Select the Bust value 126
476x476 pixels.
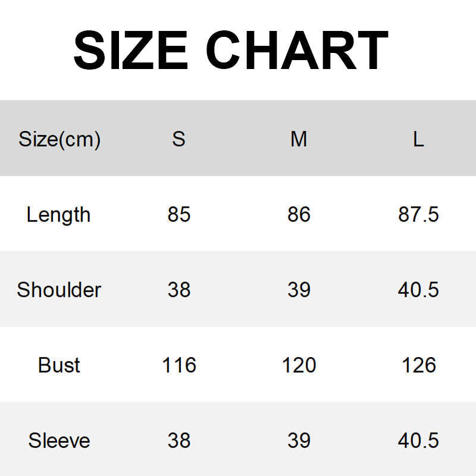418,365
